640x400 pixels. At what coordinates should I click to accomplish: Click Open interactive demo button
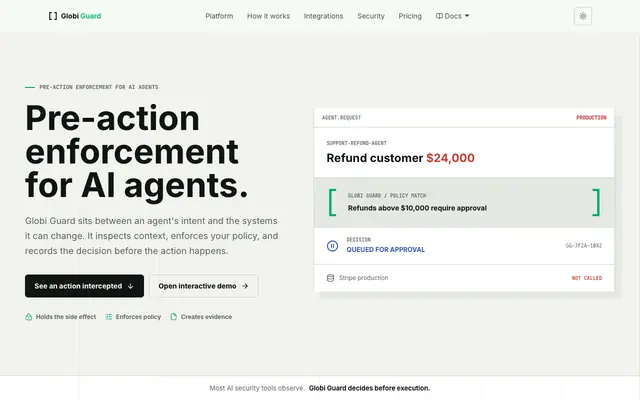tap(204, 286)
